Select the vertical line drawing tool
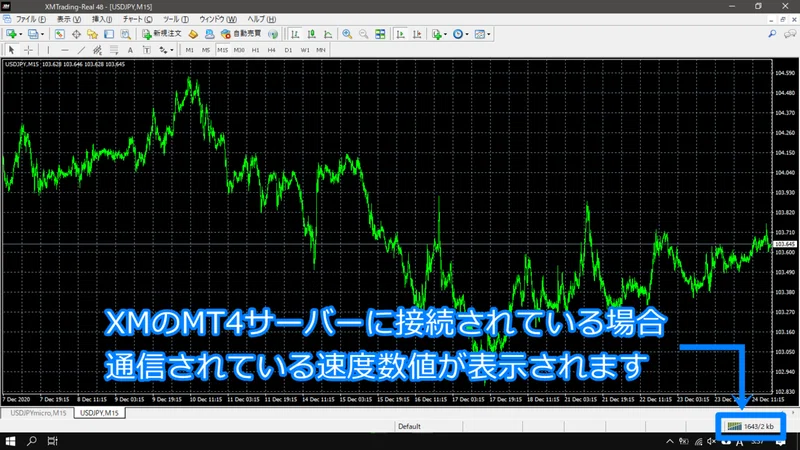 coord(48,50)
